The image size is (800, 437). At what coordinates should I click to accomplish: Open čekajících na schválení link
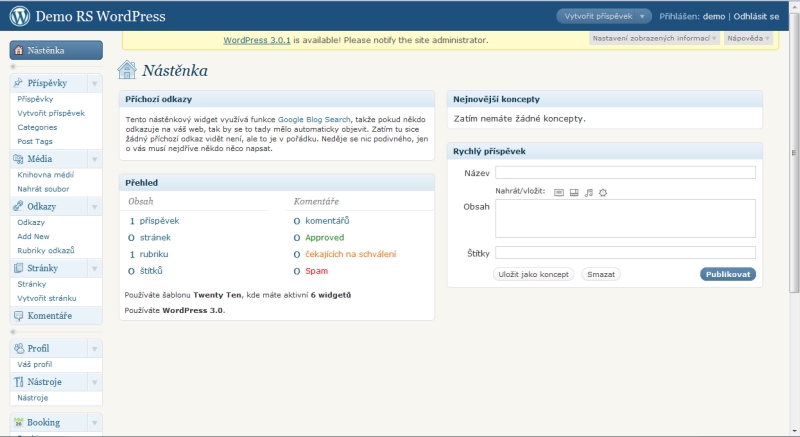(351, 254)
